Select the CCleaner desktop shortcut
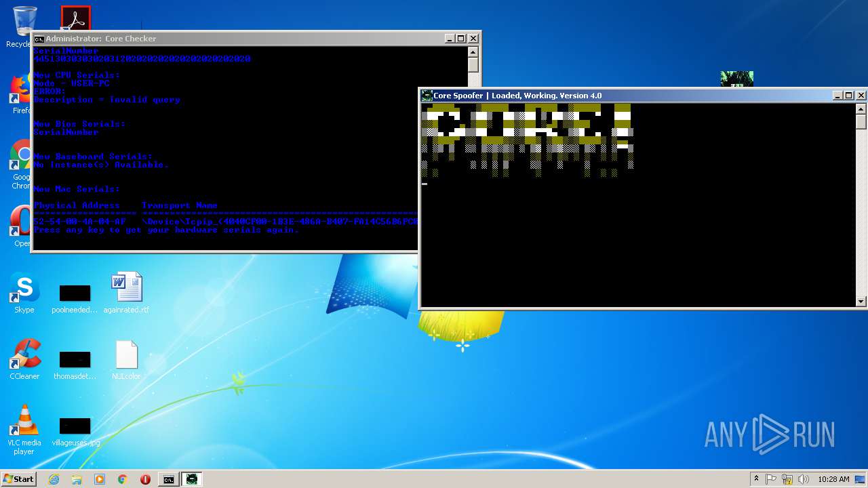Viewport: 868px width, 488px height. click(x=24, y=359)
